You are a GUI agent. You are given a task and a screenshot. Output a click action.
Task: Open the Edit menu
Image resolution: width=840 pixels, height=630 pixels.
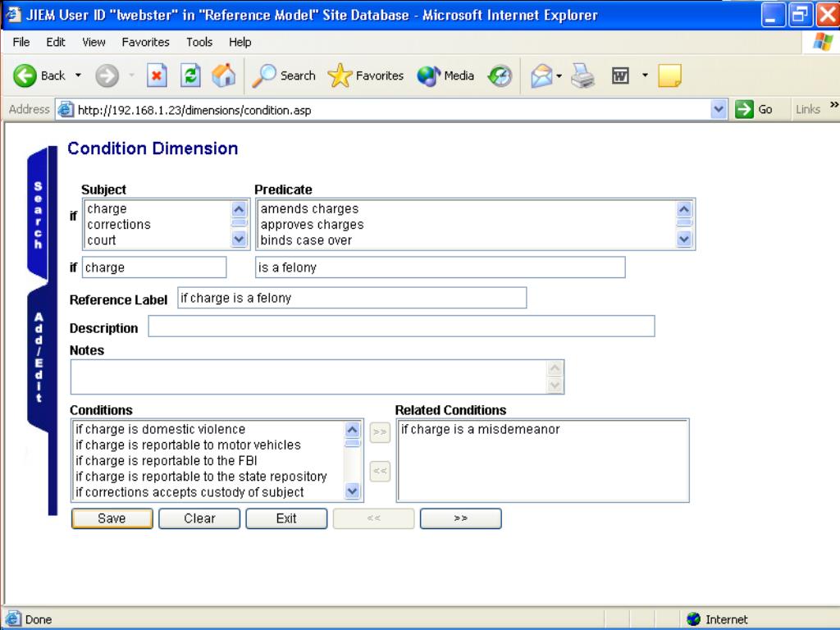point(56,42)
